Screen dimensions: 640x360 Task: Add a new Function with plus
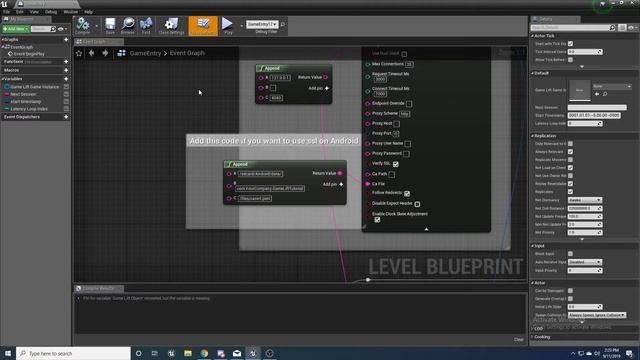pos(66,62)
